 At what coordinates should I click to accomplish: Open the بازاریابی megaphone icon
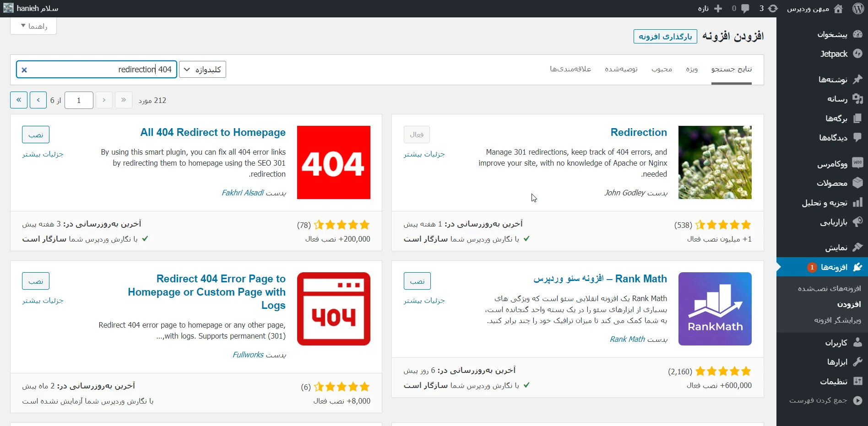point(857,222)
